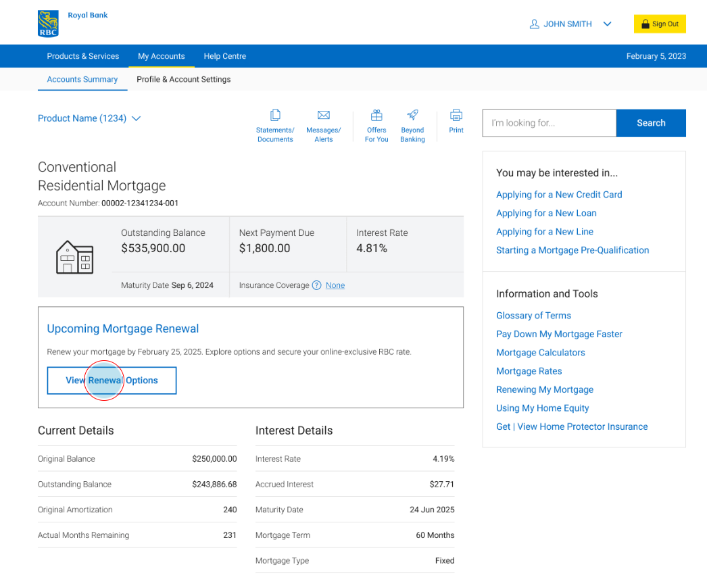Open Starting a Mortgage Pre-Qualification link
Viewport: 707px width, 588px height.
[x=572, y=250]
